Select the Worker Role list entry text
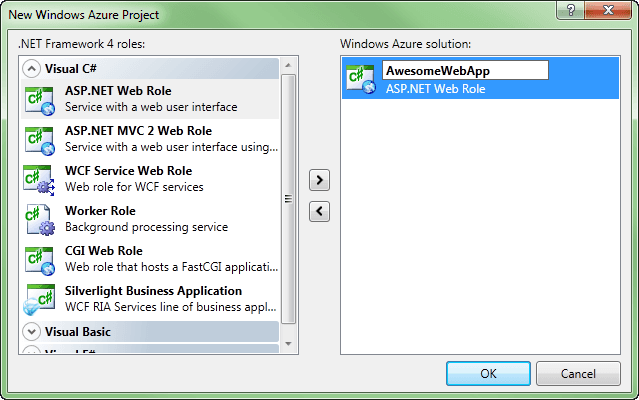The image size is (639, 400). tap(100, 211)
